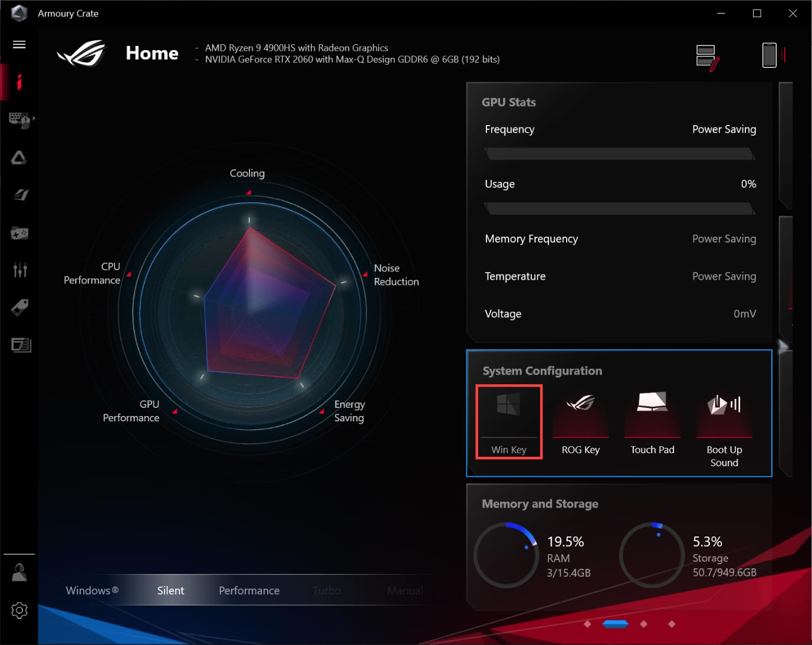Click the GPU Frequency bar
812x645 pixels.
coord(620,154)
